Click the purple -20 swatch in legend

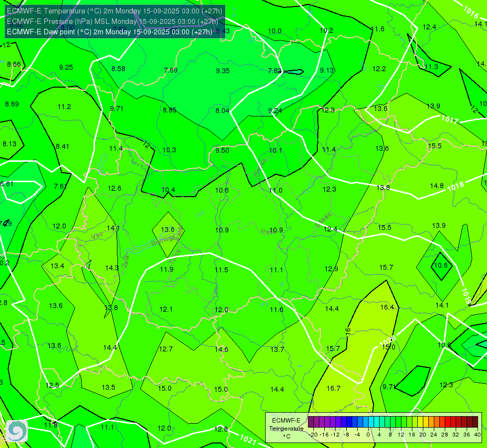tap(311, 422)
